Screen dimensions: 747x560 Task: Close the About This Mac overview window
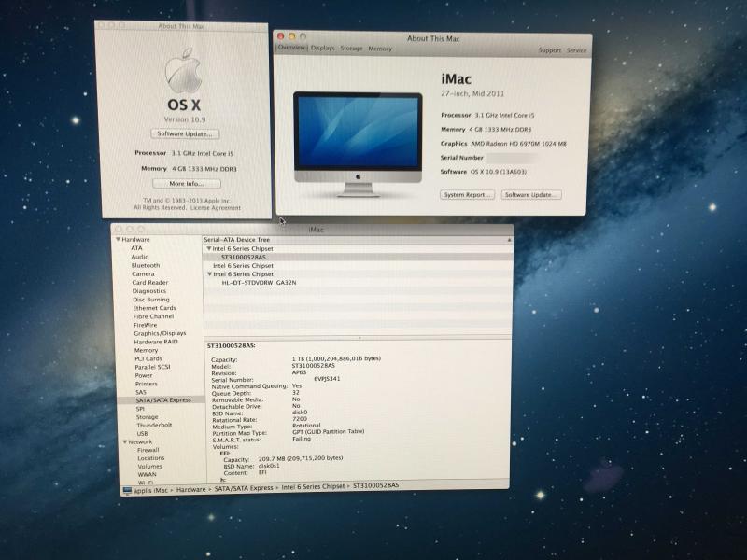coord(280,35)
